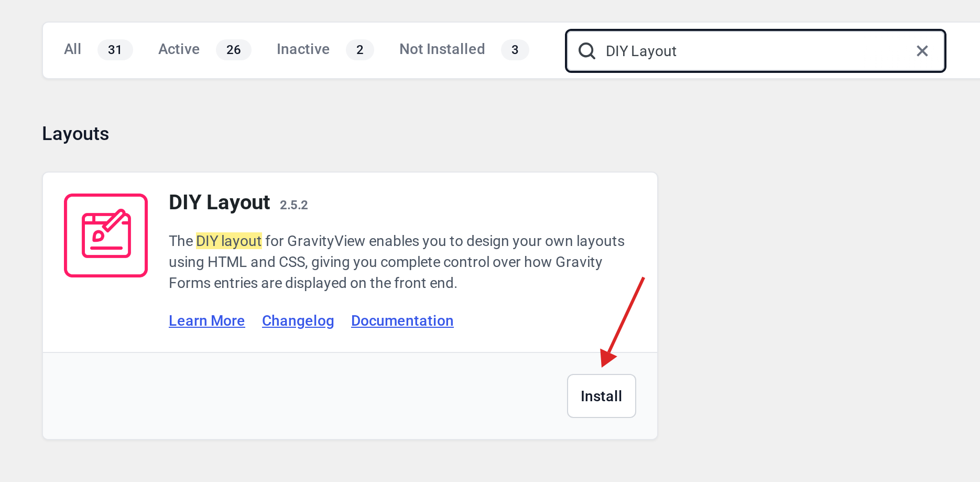Click the Inactive count badge 2
The width and height of the screenshot is (980, 482).
360,50
